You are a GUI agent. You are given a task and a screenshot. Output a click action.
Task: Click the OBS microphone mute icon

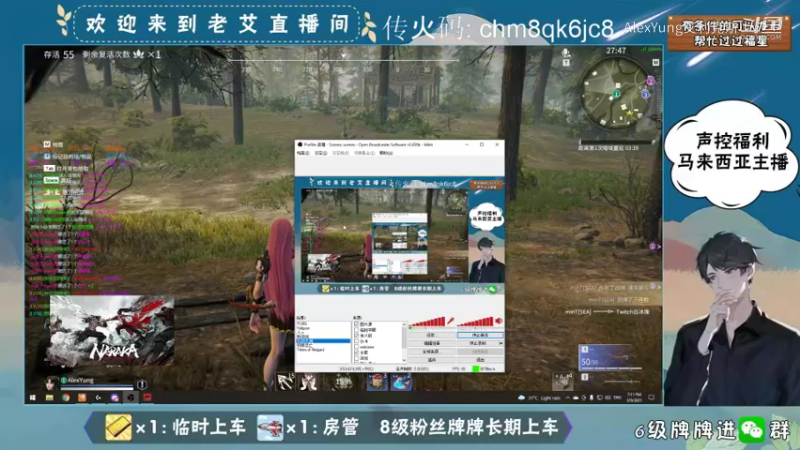tap(451, 321)
